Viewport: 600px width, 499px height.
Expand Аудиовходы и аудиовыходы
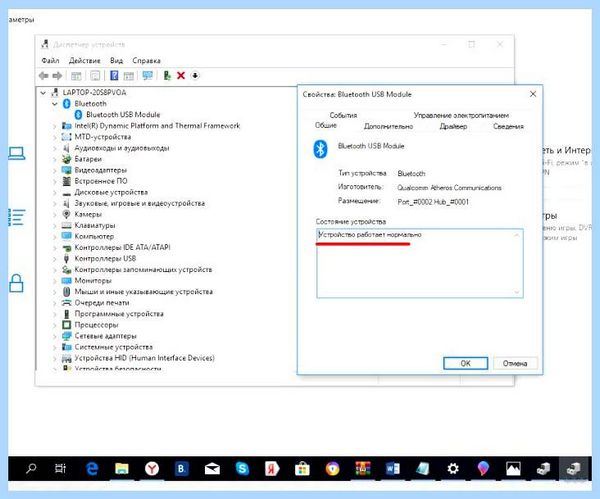coord(55,148)
